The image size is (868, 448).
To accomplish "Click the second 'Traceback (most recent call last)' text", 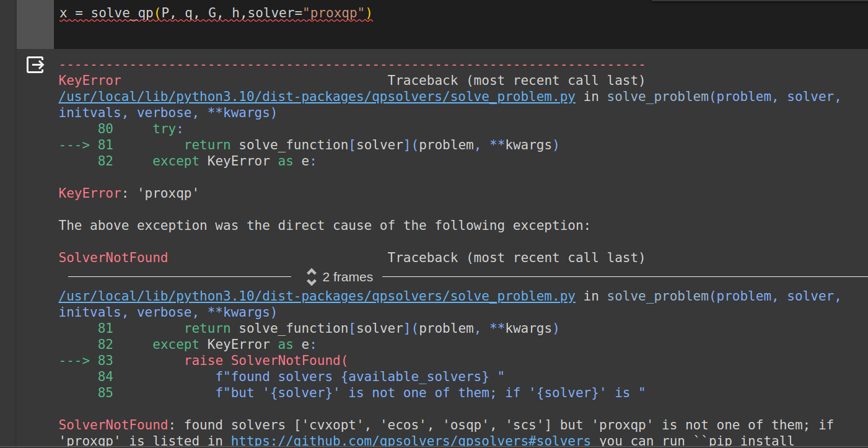I will click(517, 258).
